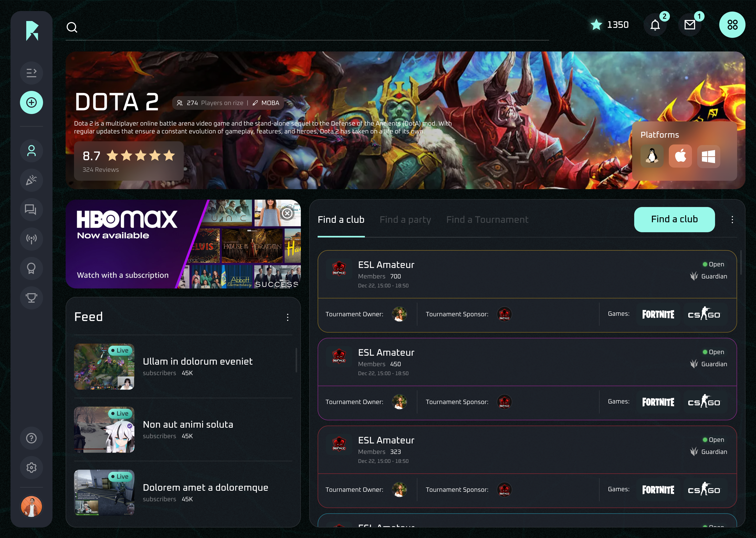Select the Apple platform icon
This screenshot has height=538, width=756.
[680, 156]
